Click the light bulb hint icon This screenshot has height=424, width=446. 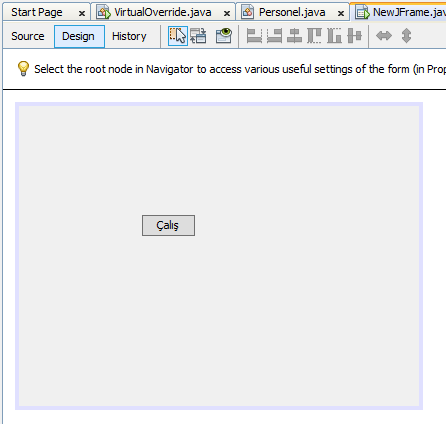point(23,69)
